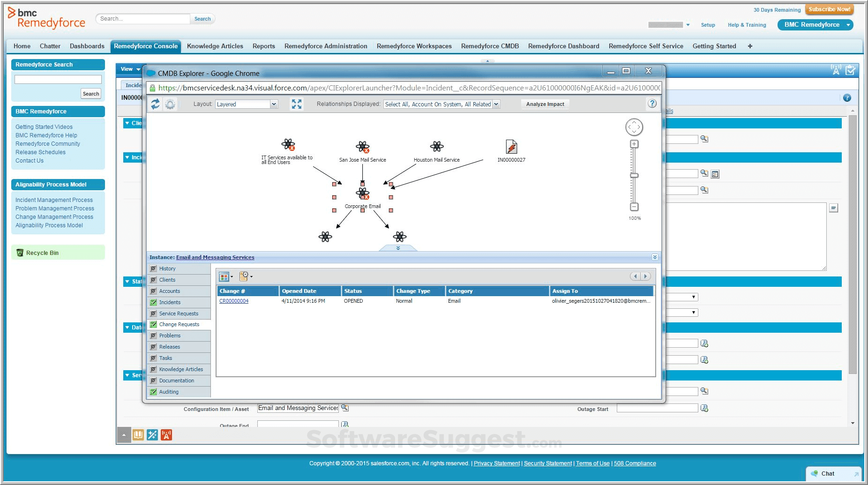This screenshot has width=868, height=485.
Task: Click the lookup icon next to Configuration Item field
Action: 345,408
